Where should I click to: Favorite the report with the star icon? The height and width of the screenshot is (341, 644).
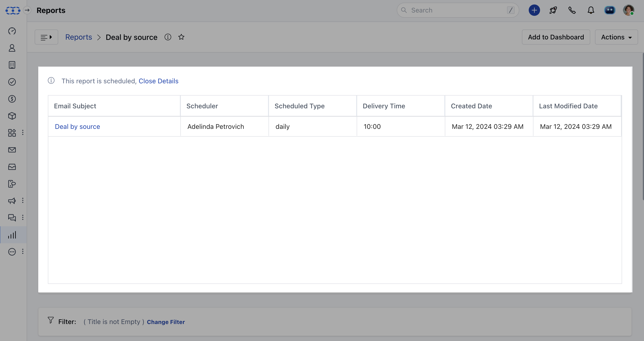coord(181,37)
